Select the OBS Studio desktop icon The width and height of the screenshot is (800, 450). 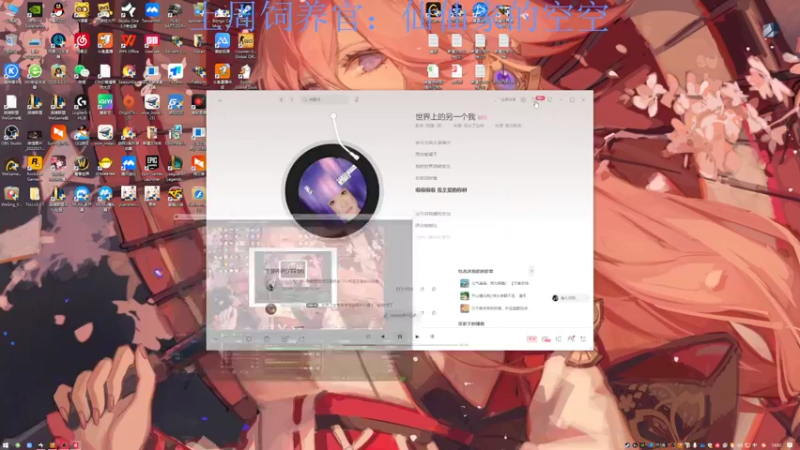click(11, 136)
